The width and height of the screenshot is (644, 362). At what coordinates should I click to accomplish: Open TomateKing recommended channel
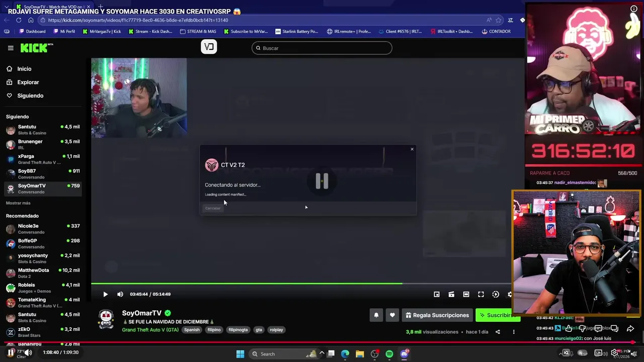pos(43,302)
